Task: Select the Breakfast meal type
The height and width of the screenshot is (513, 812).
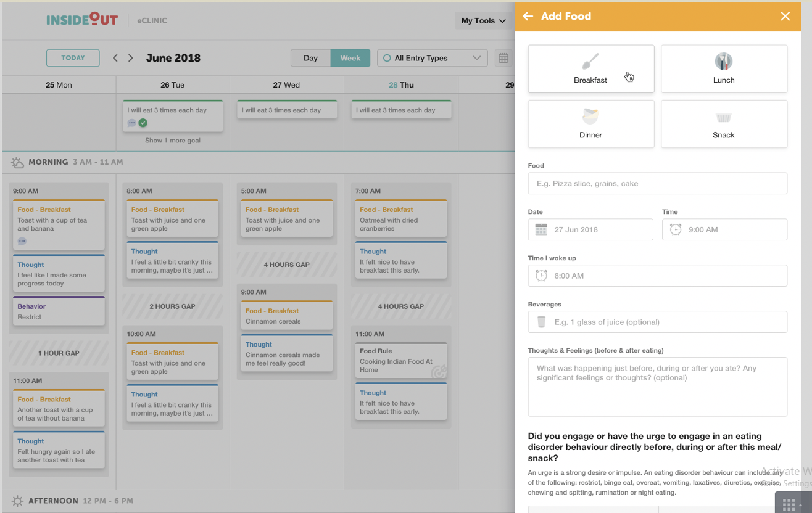Action: tap(590, 69)
